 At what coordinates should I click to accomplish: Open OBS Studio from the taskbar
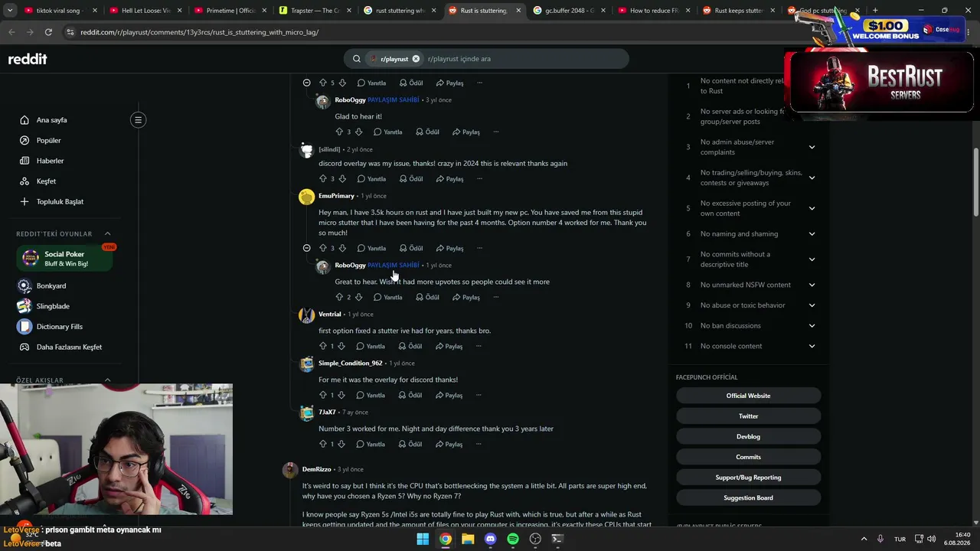point(535,539)
